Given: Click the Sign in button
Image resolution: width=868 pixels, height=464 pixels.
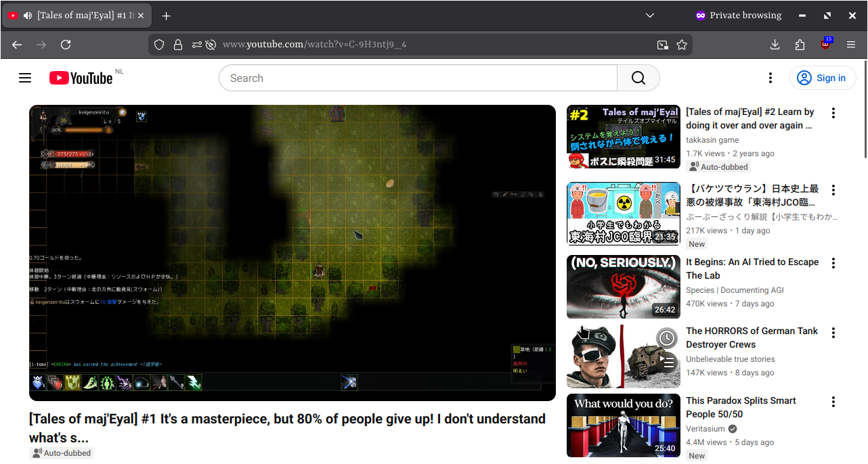Looking at the screenshot, I should (x=823, y=78).
